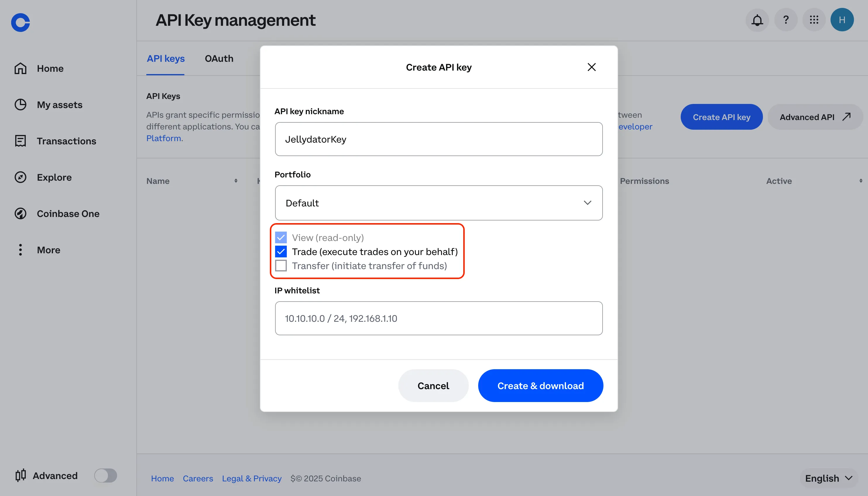Switch to the OAuth tab
Image resolution: width=868 pixels, height=496 pixels.
pos(219,59)
